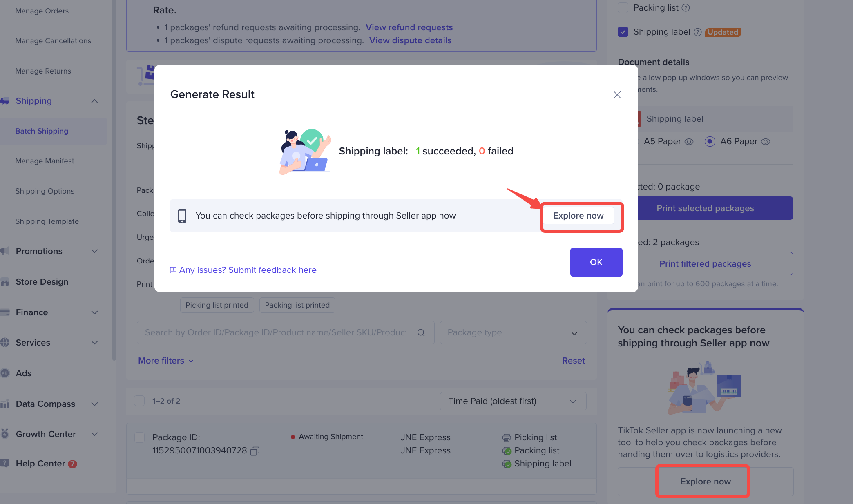853x504 pixels.
Task: Open Manage Manifest in sidebar
Action: point(45,161)
